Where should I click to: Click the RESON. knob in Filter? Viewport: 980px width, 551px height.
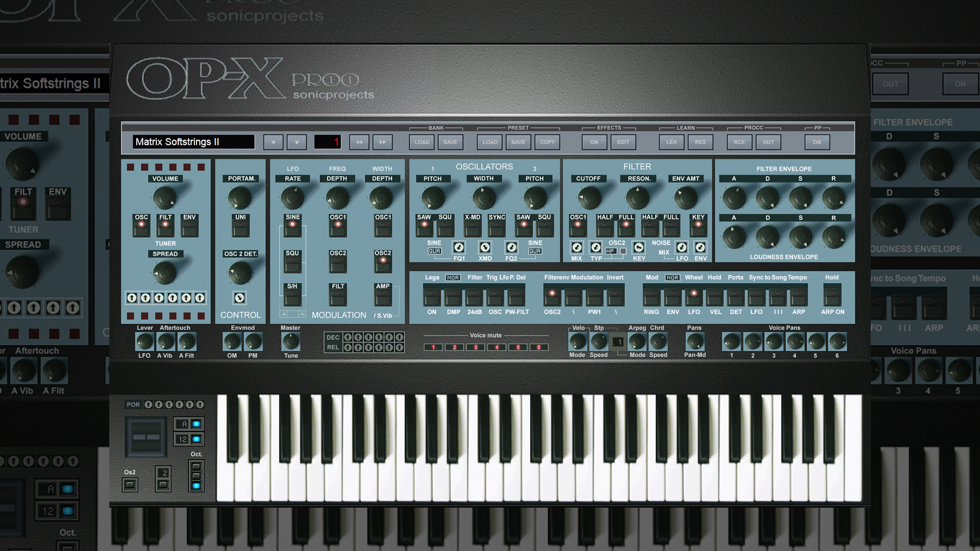(x=637, y=198)
